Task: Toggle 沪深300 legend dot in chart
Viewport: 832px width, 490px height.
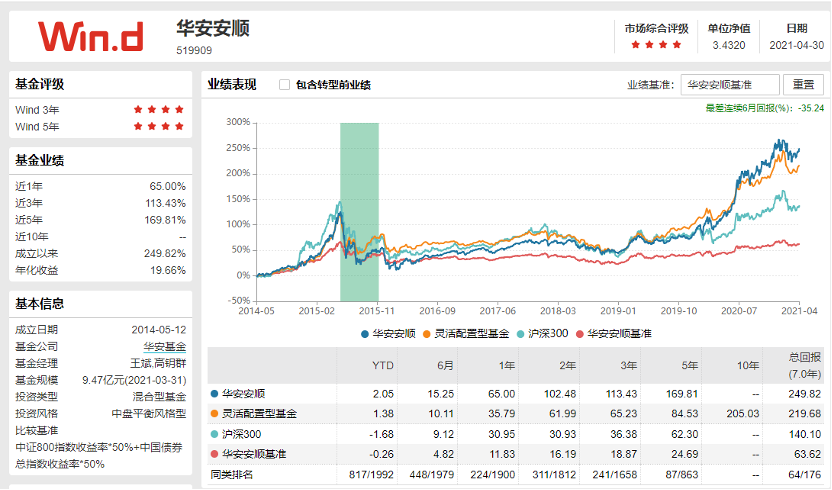Action: pos(521,334)
